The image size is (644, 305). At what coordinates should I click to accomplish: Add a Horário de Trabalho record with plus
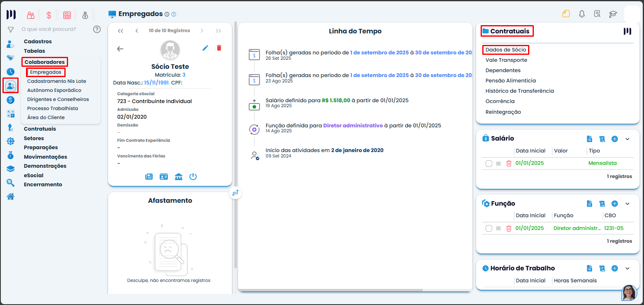tap(615, 268)
